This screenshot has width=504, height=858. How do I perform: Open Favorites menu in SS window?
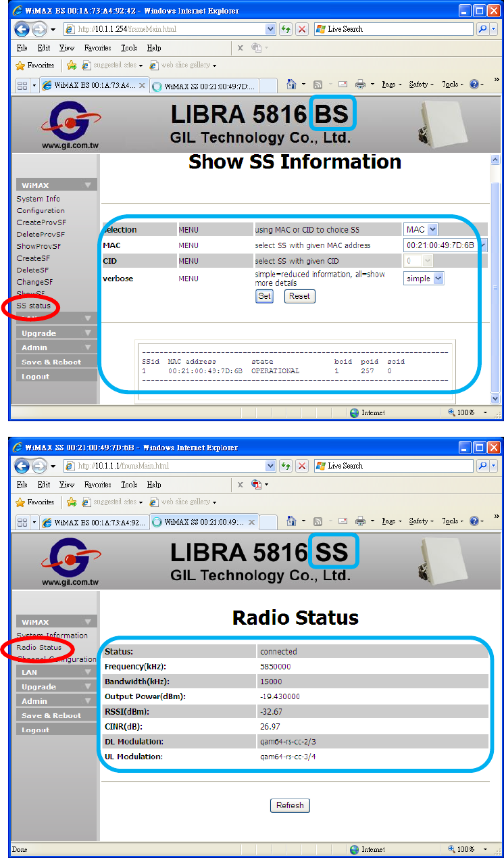coord(98,485)
